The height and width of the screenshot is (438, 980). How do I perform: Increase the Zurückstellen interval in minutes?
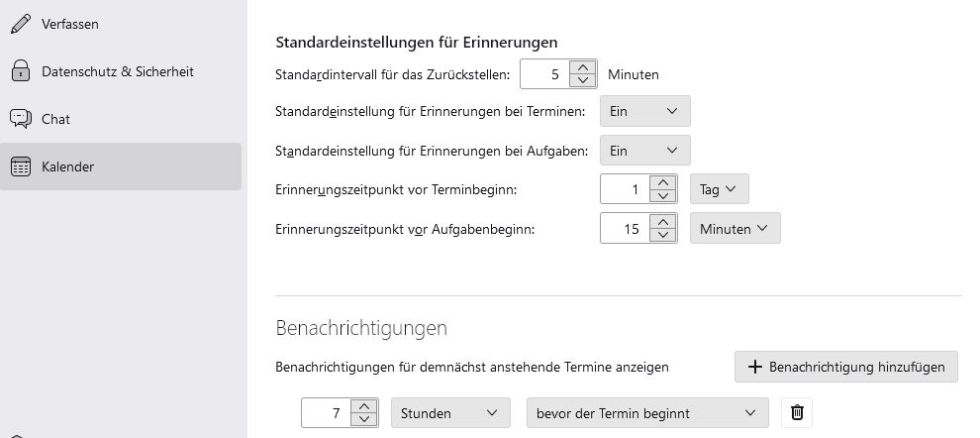click(x=583, y=67)
